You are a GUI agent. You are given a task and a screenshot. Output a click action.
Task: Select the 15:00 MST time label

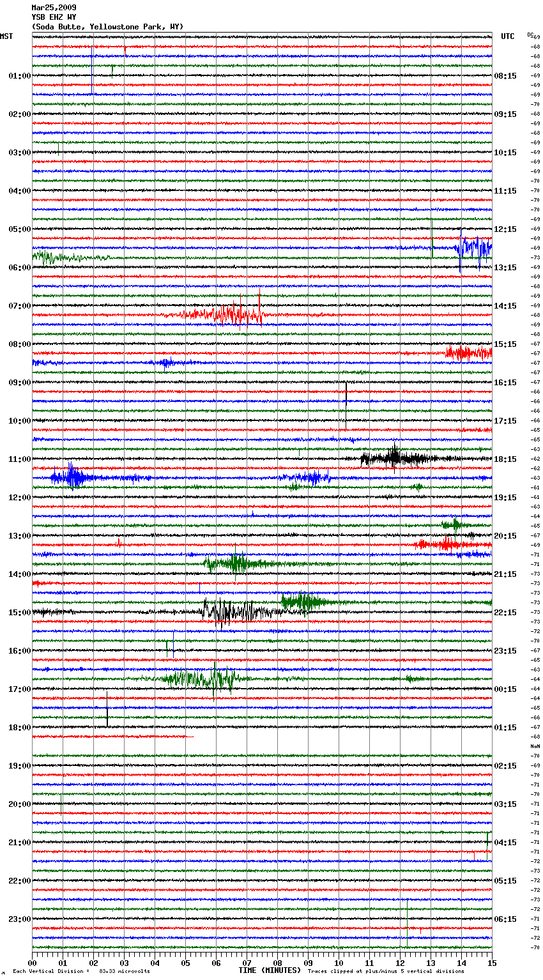(19, 613)
